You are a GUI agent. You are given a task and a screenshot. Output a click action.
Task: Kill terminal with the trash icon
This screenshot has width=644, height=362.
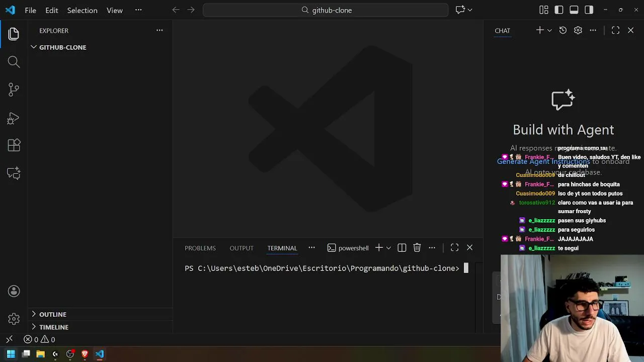(417, 247)
